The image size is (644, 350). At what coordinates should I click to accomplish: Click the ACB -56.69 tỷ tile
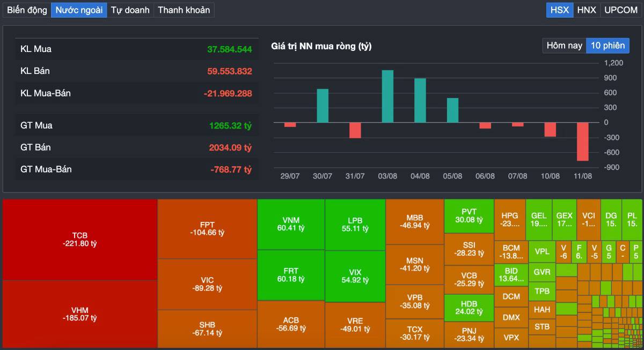point(291,324)
